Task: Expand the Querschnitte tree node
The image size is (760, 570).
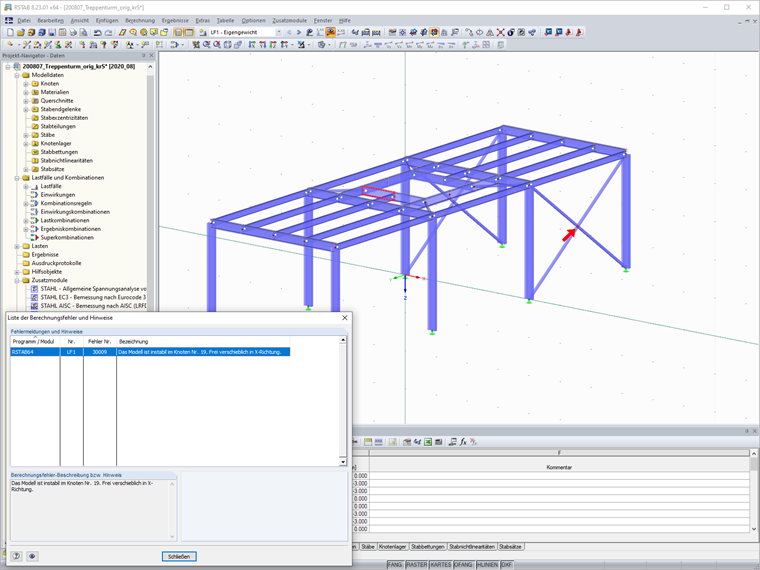Action: (26, 101)
